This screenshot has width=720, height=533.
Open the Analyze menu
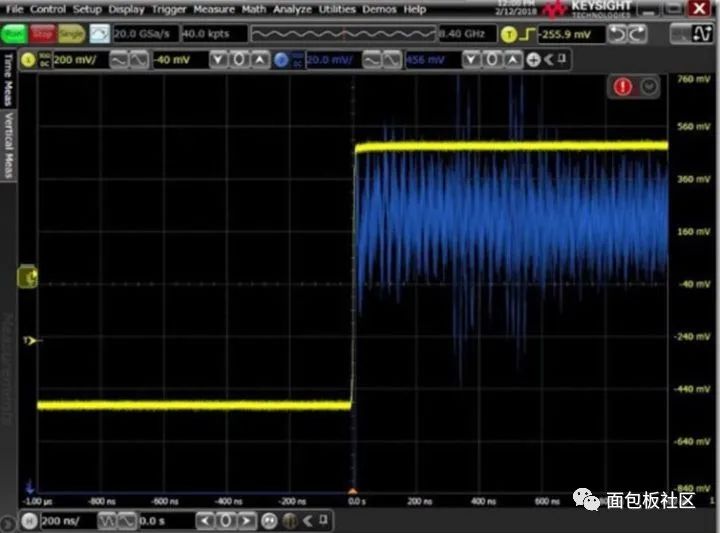pos(292,9)
